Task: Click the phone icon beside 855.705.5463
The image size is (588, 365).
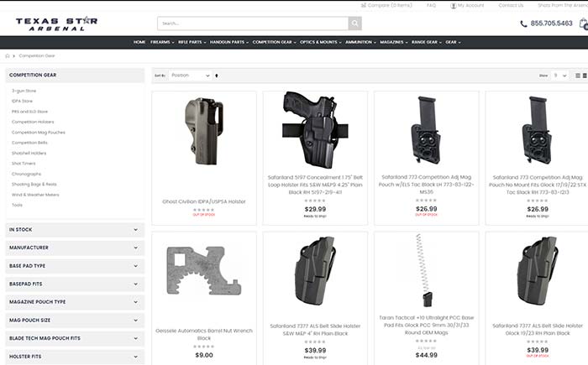Action: click(523, 23)
